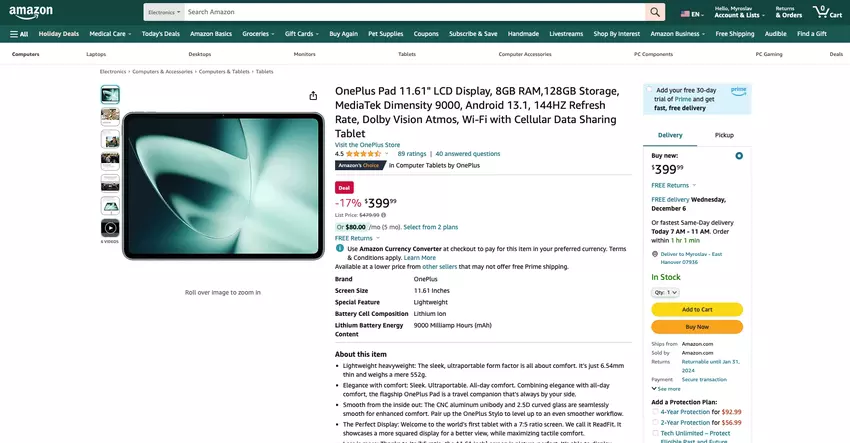The height and width of the screenshot is (443, 850).
Task: Visit the OnePlus Store link
Action: 368,145
